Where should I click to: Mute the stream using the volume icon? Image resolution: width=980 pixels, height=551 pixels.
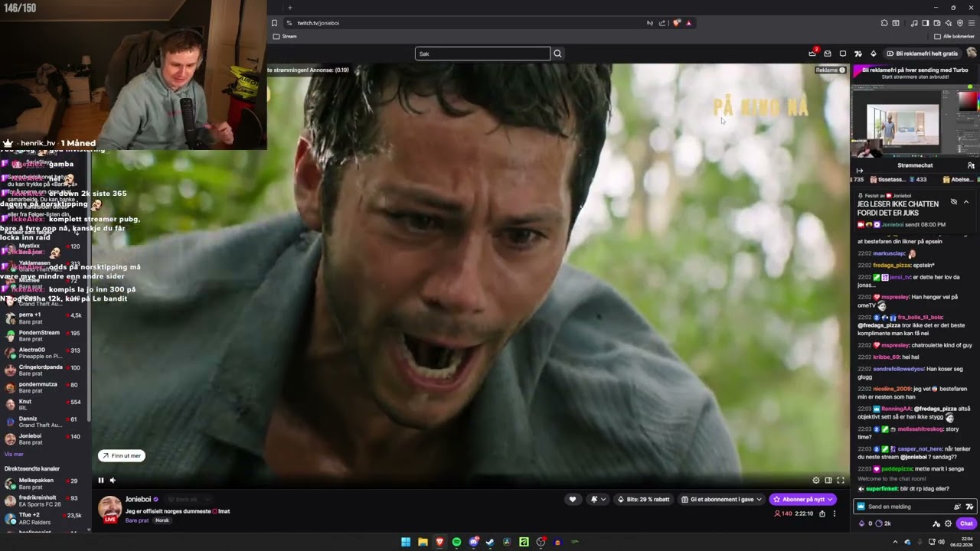pyautogui.click(x=113, y=480)
